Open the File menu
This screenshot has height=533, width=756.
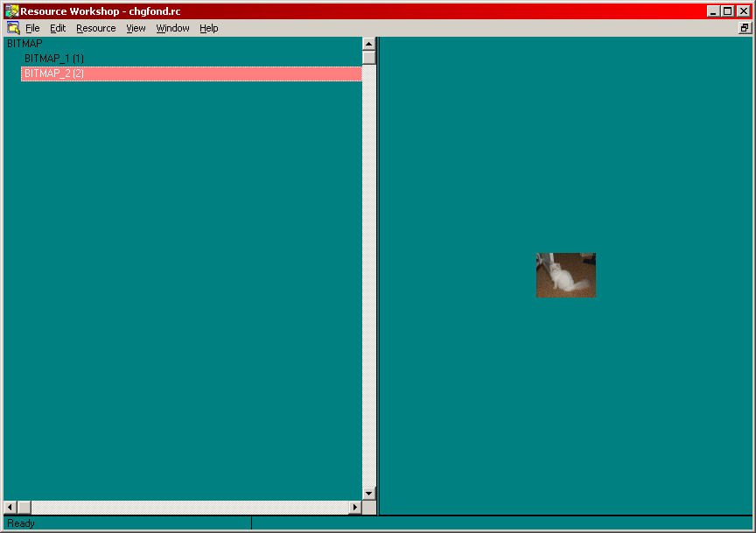tap(32, 28)
